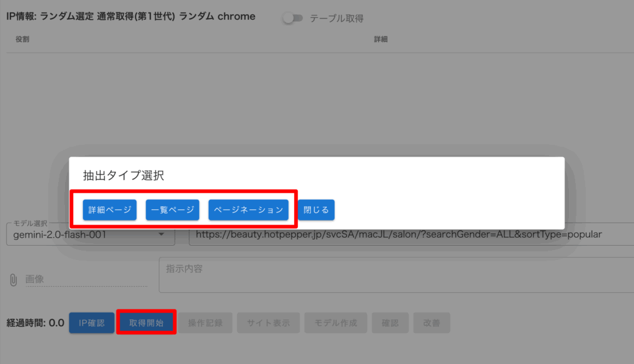Viewport: 634px width, 364px height.
Task: Click the 抽出タイプ選択 dialog title
Action: tap(123, 175)
